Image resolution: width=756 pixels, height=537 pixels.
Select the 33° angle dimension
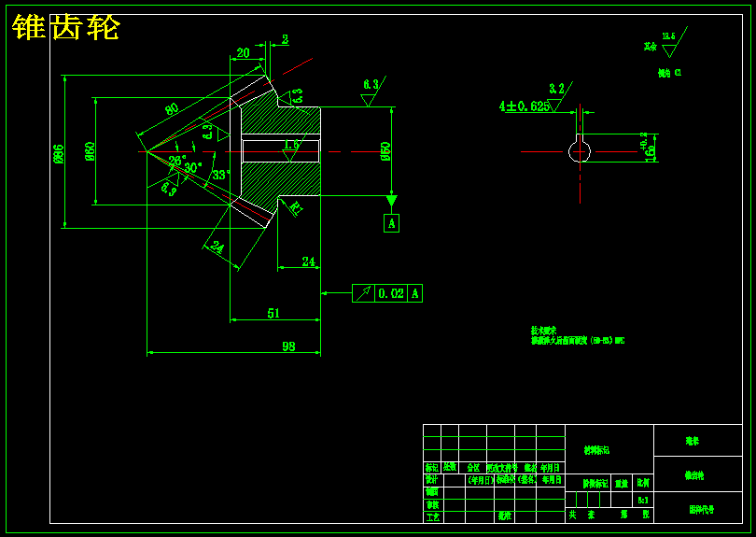221,175
